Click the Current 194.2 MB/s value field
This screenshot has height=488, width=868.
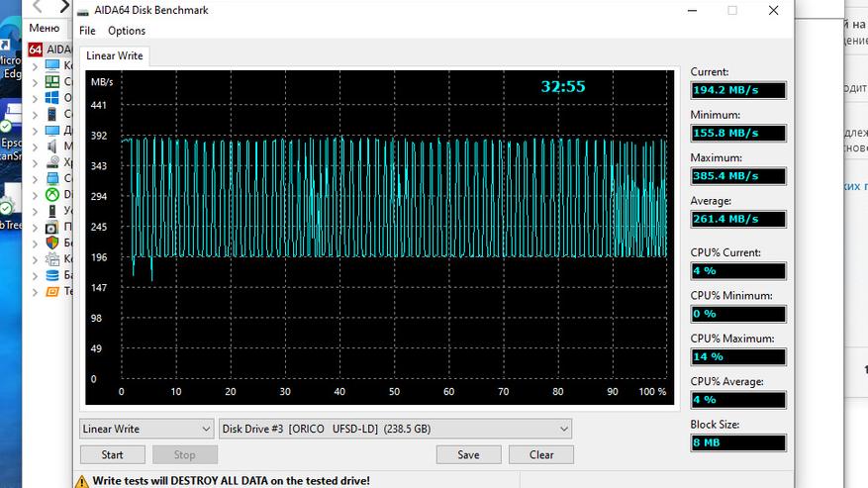click(x=738, y=90)
